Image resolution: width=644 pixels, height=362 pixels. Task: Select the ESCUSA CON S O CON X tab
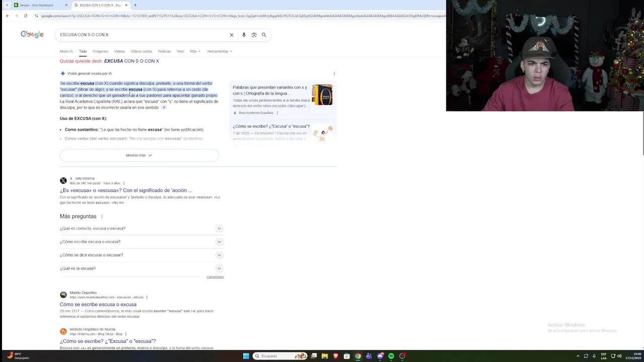(x=100, y=5)
